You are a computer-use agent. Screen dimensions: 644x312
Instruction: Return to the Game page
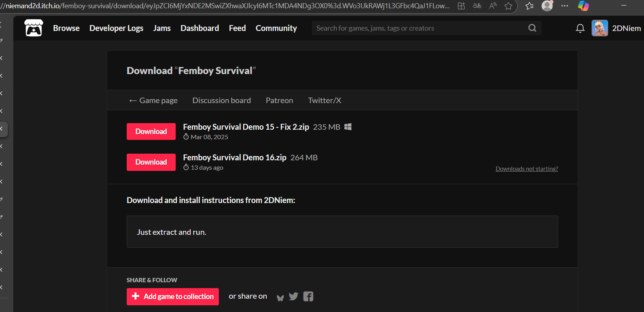pyautogui.click(x=153, y=100)
